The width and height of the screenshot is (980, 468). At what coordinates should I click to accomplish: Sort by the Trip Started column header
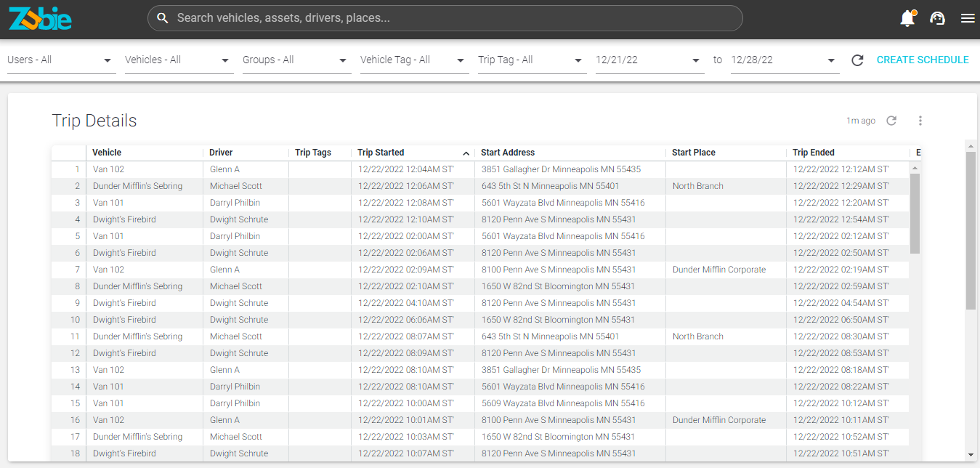click(381, 153)
